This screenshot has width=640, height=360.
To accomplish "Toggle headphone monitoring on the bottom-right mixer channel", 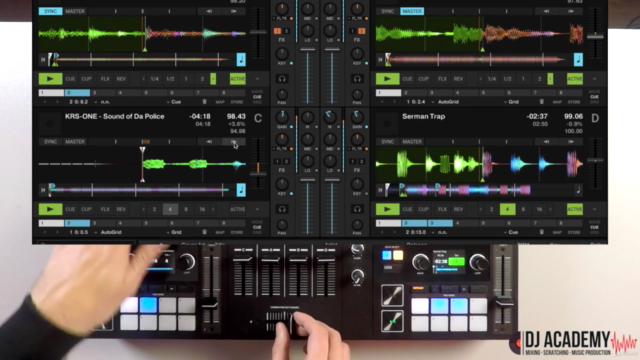I will (x=357, y=209).
